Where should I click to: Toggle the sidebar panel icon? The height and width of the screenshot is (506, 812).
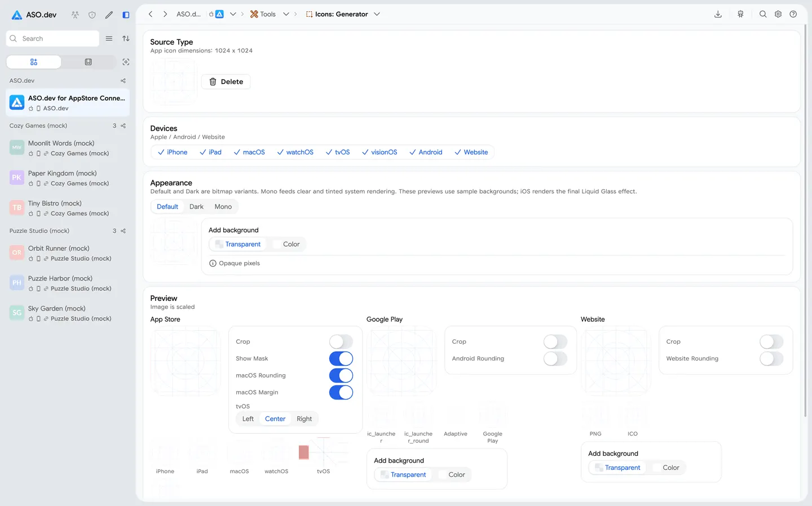(x=126, y=15)
